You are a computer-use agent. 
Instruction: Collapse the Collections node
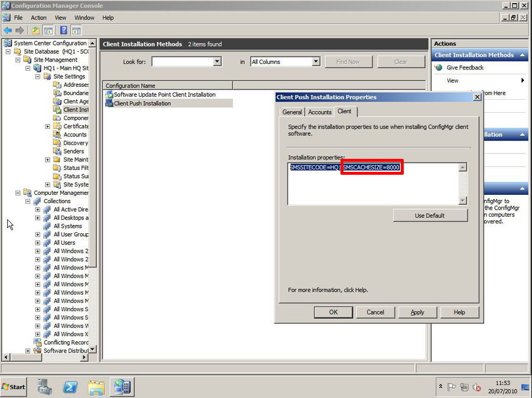pos(28,201)
